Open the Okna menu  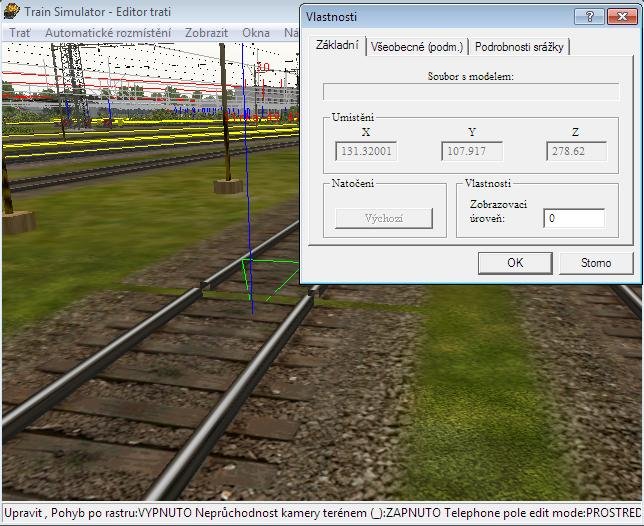[x=256, y=33]
